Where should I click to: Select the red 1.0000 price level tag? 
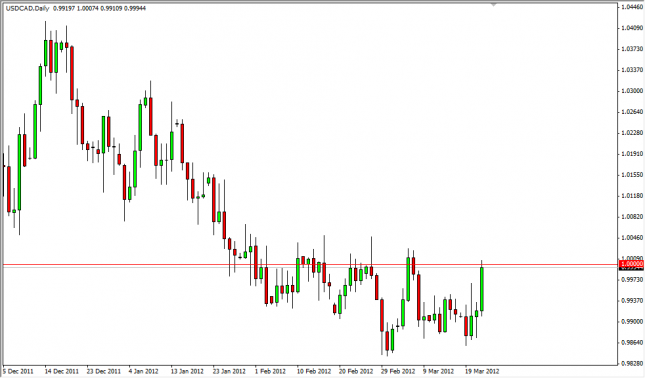[x=631, y=264]
